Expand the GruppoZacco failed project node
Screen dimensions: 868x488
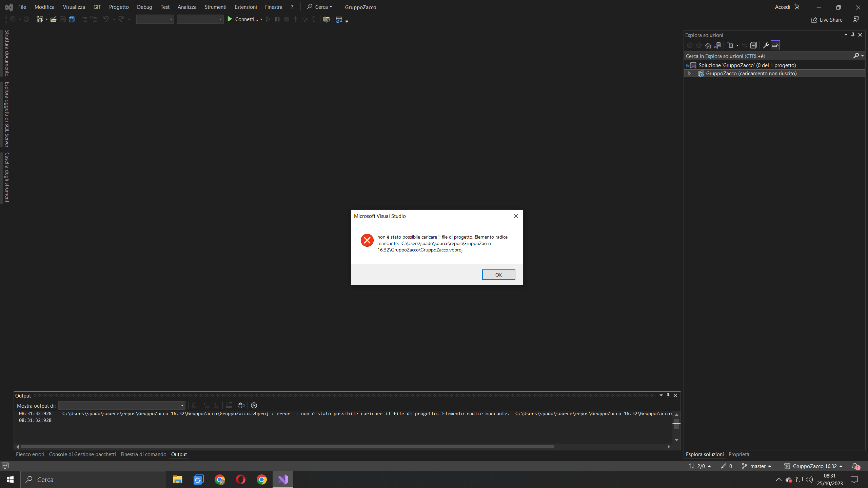click(689, 73)
